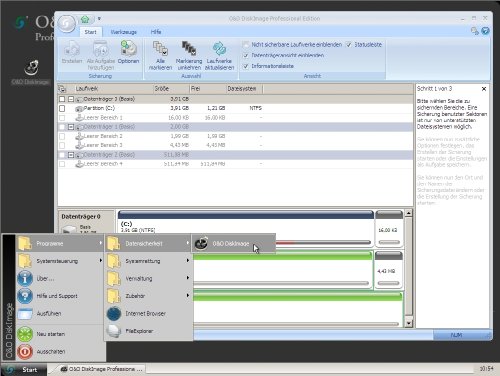This screenshot has height=376, width=500.
Task: Toggle the Informationsleiste checkbox
Action: 246,66
